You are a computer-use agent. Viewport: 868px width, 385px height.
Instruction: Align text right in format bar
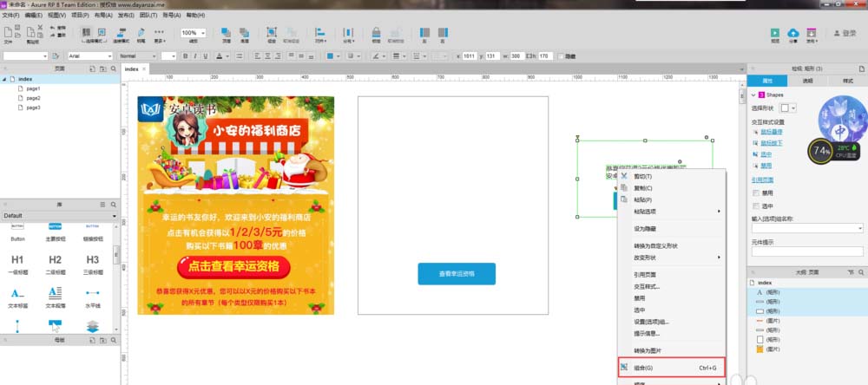point(279,55)
